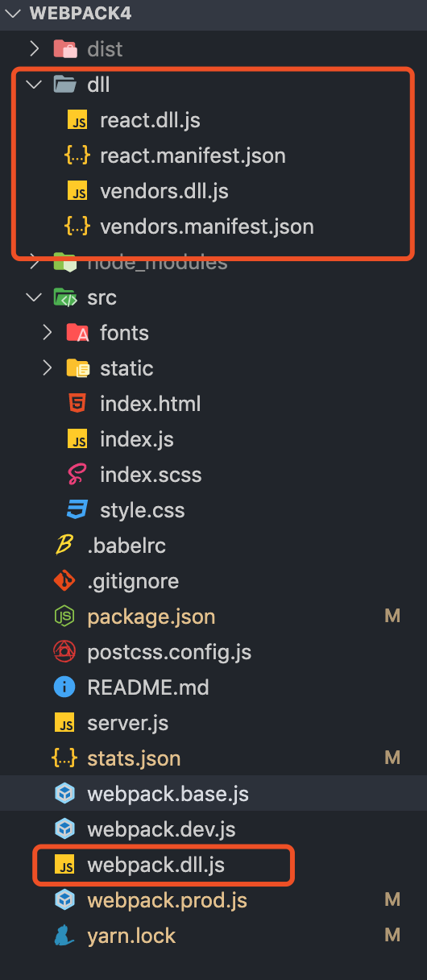The height and width of the screenshot is (980, 427).
Task: Expand the dist folder chevron
Action: (x=34, y=49)
